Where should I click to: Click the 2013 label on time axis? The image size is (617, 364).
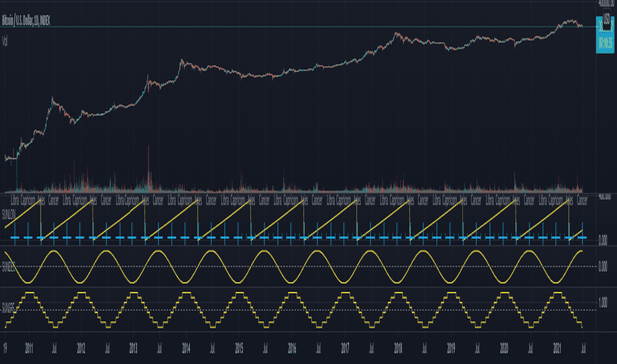point(133,348)
